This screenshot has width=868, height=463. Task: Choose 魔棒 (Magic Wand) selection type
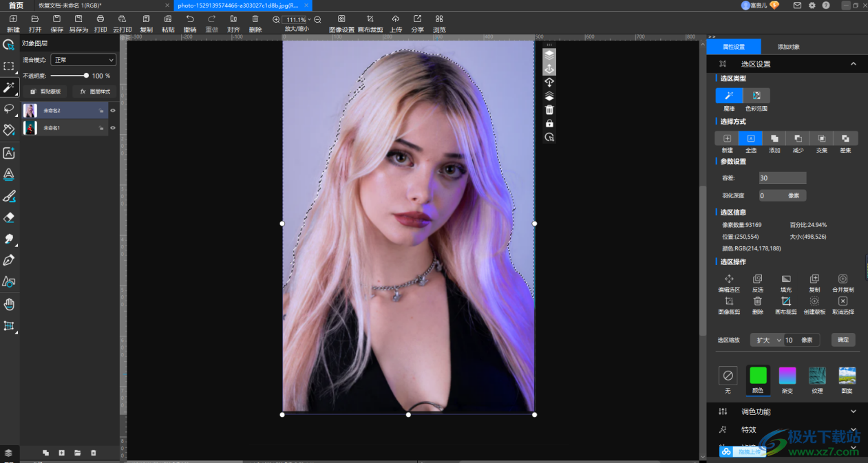coord(729,96)
